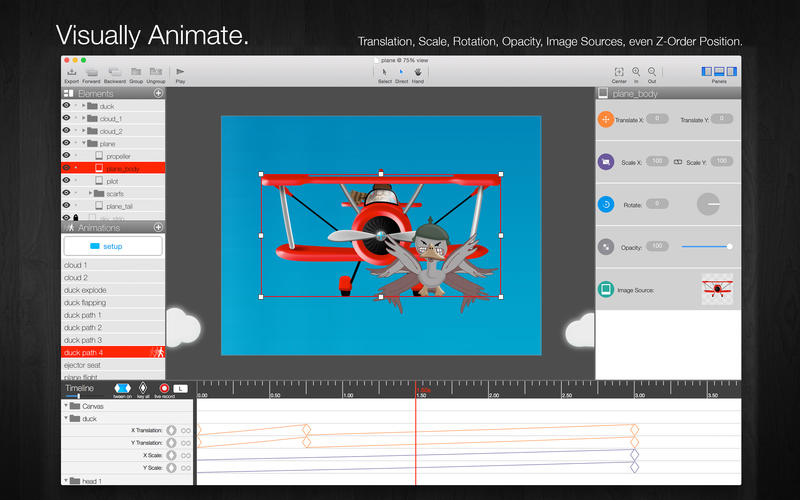
Task: Center the canvas view
Action: pyautogui.click(x=619, y=72)
